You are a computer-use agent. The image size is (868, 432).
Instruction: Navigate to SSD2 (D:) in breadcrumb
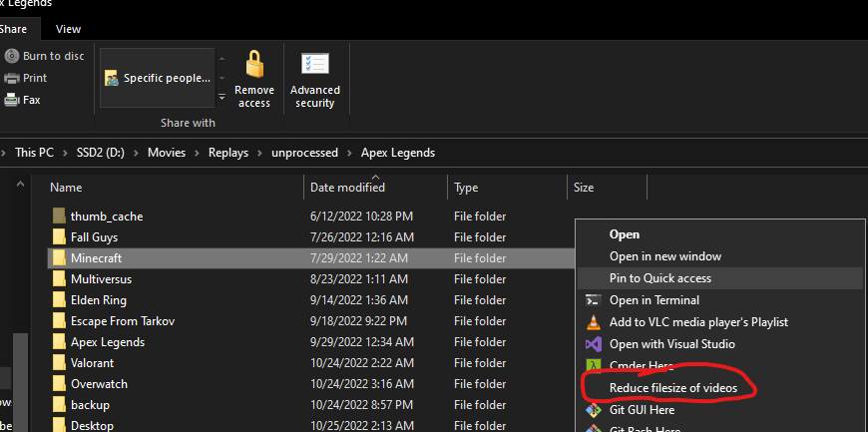(x=101, y=153)
